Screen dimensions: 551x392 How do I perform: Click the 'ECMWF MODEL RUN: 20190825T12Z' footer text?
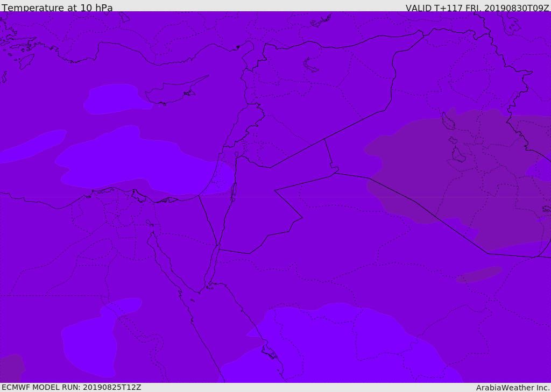pyautogui.click(x=72, y=387)
